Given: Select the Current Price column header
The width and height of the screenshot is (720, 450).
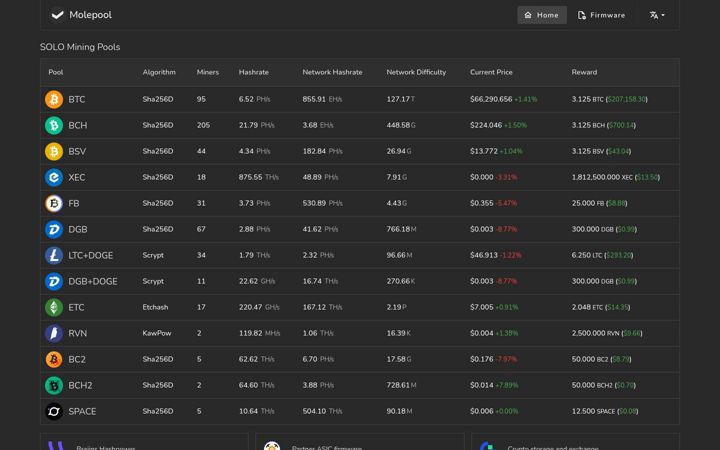Looking at the screenshot, I should click(491, 72).
